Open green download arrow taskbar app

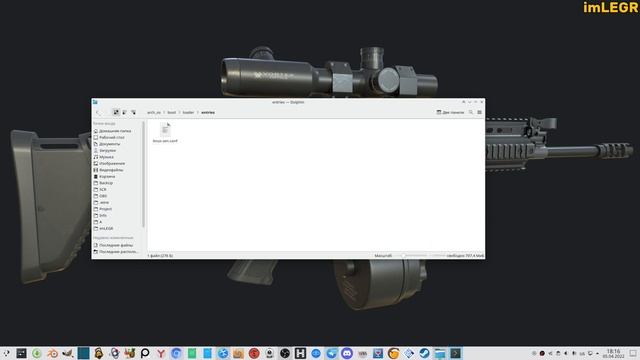[x=37, y=353]
